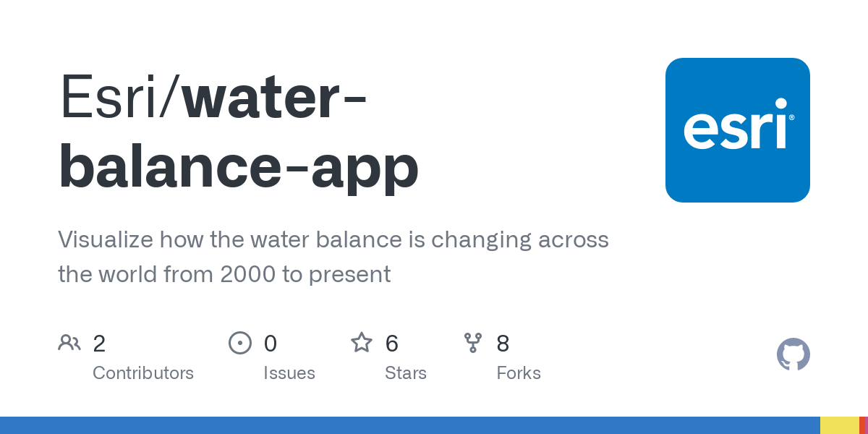Select the Forks label
The width and height of the screenshot is (868, 434).
[x=519, y=373]
